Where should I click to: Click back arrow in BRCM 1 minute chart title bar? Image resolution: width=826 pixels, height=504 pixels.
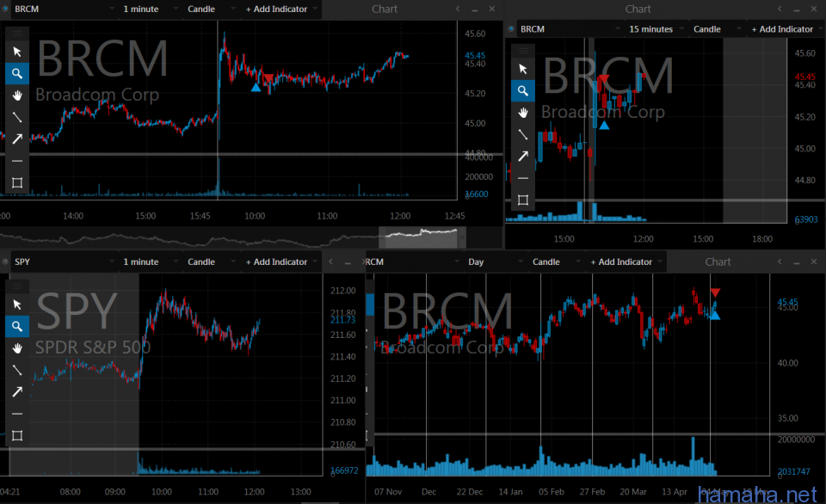tap(458, 9)
